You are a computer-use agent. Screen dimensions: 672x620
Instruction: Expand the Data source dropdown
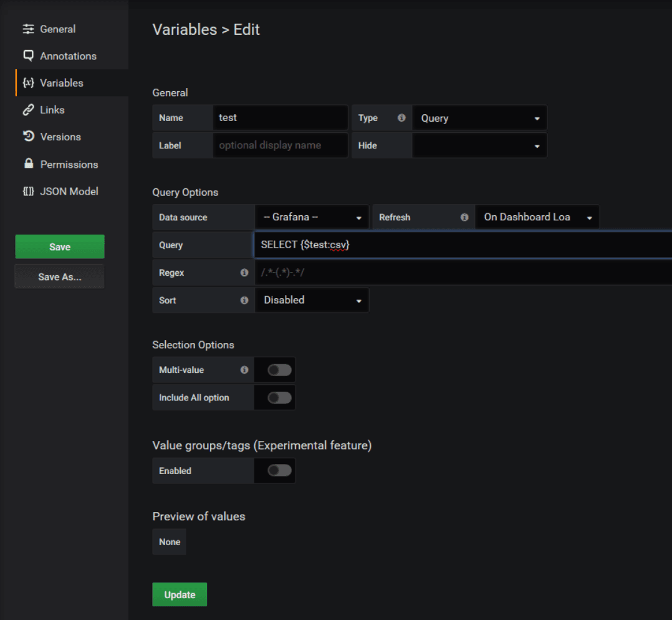(312, 218)
